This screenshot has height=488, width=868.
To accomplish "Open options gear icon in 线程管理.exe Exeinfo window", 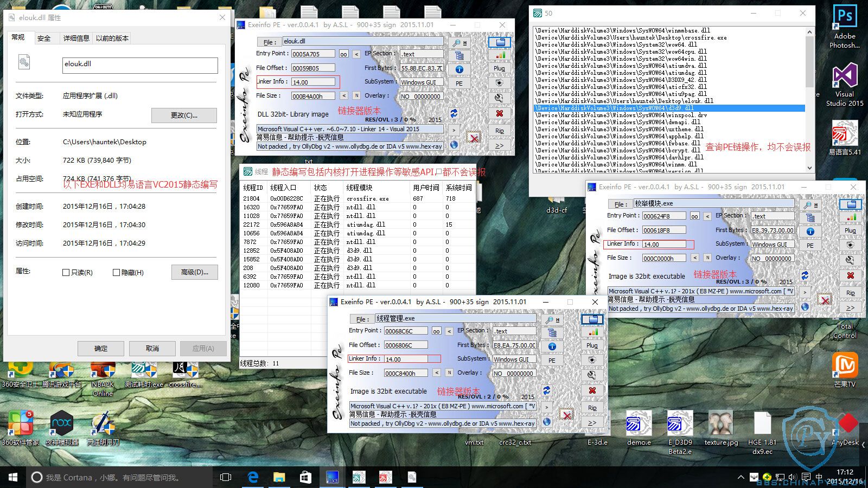I will click(x=592, y=359).
